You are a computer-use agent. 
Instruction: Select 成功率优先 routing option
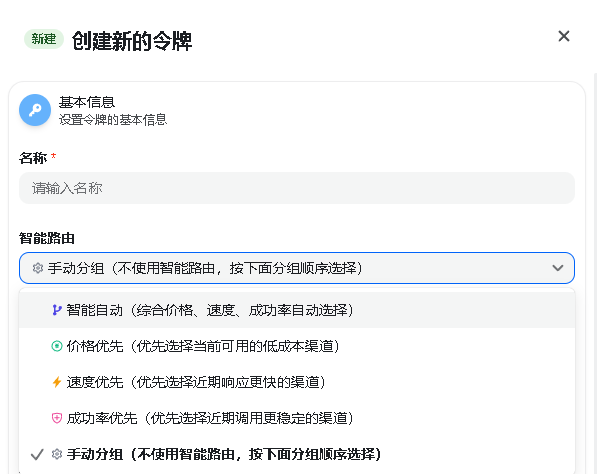(x=297, y=418)
